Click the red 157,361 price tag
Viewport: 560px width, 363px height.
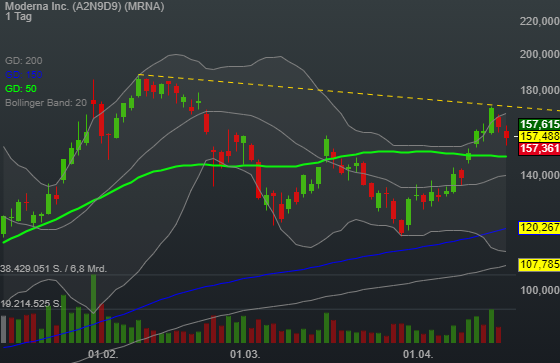click(539, 148)
